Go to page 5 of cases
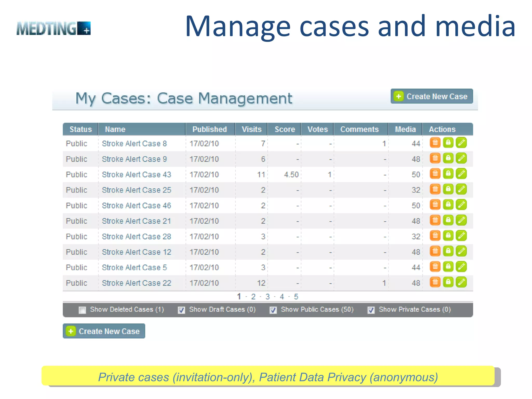The height and width of the screenshot is (399, 532). pos(296,297)
